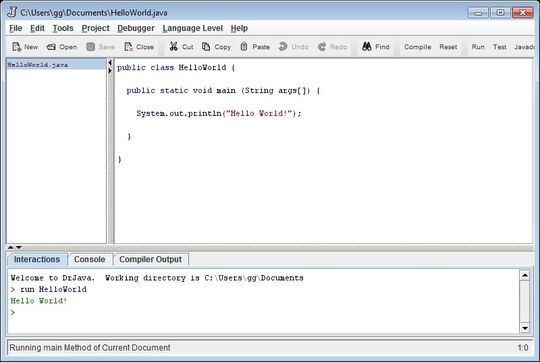The width and height of the screenshot is (540, 362).
Task: Click the 'run HelloWorld' command line
Action: 53,289
